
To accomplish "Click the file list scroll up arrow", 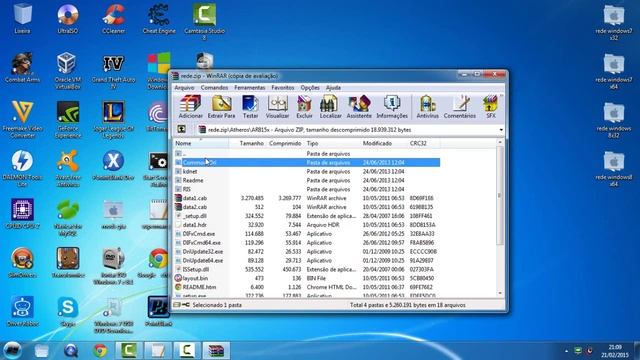I will (500, 142).
